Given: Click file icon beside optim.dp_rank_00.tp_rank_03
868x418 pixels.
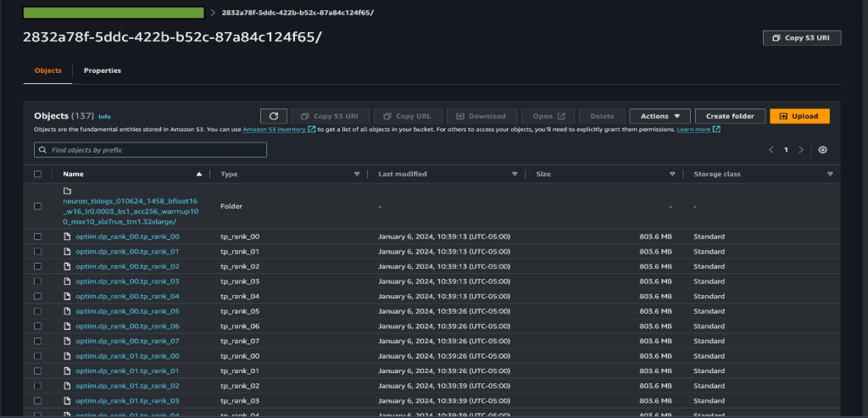Looking at the screenshot, I should point(68,281).
